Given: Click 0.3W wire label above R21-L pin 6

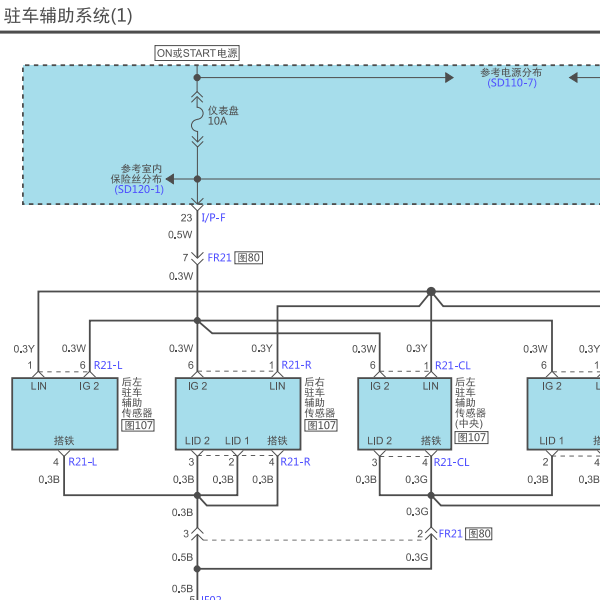Looking at the screenshot, I should pyautogui.click(x=74, y=348).
